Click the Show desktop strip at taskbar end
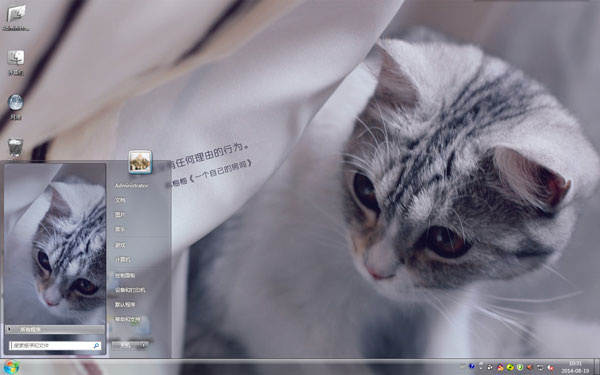Screen dimensions: 600x375 [597, 367]
